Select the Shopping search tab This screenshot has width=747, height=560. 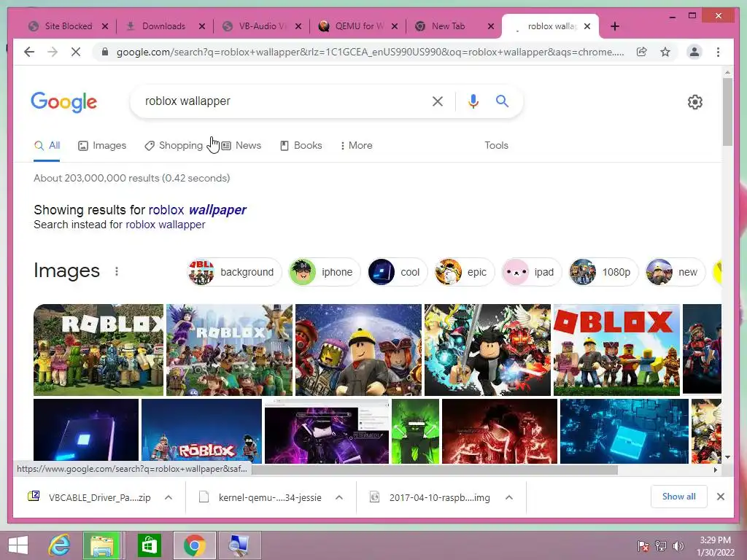click(x=174, y=145)
